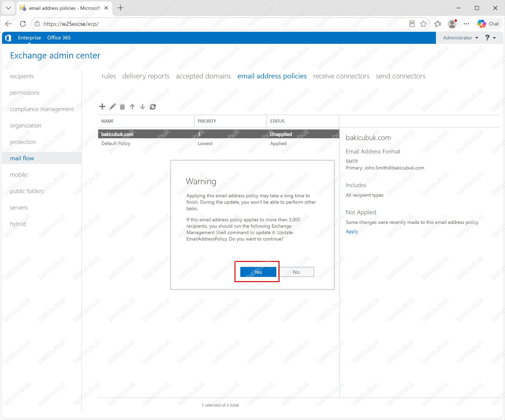Image resolution: width=505 pixels, height=420 pixels.
Task: Open the Copilot Chat button
Action: point(488,24)
